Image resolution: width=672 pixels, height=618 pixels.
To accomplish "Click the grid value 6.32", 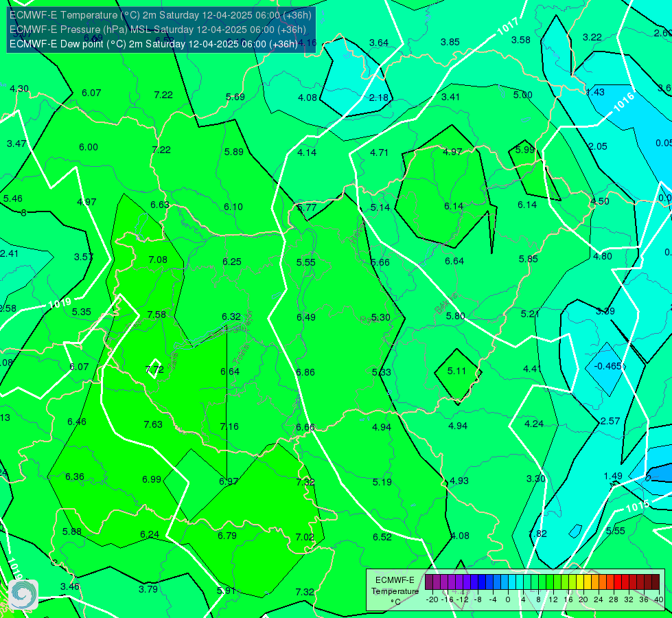I will [231, 317].
